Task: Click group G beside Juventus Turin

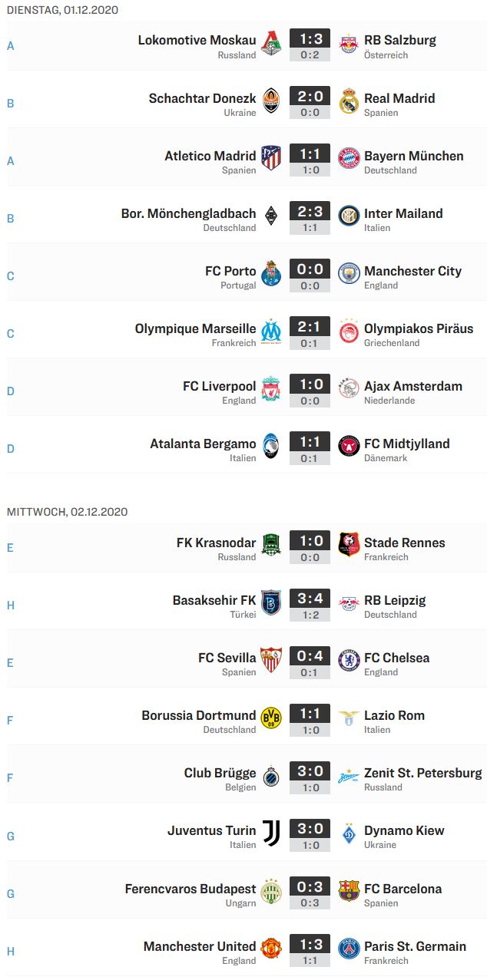Action: 11,836
